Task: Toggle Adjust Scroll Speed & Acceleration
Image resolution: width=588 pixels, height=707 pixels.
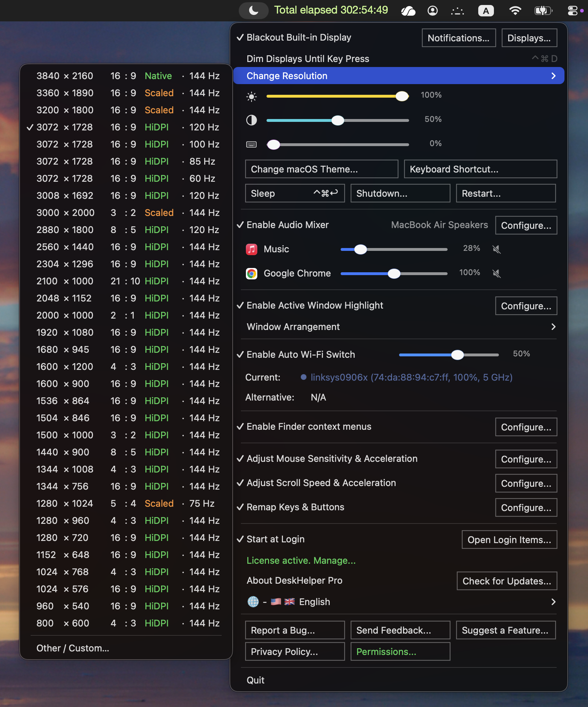Action: click(316, 483)
